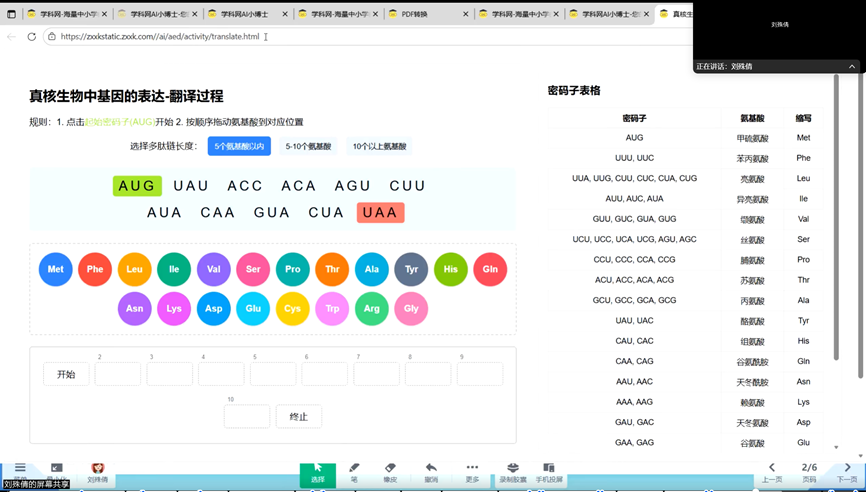The image size is (866, 492).
Task: Click the undo 撤销 icon
Action: [431, 472]
